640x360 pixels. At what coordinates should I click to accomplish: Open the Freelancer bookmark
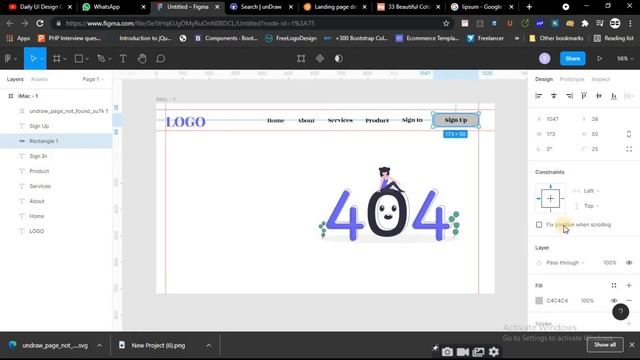[x=486, y=38]
